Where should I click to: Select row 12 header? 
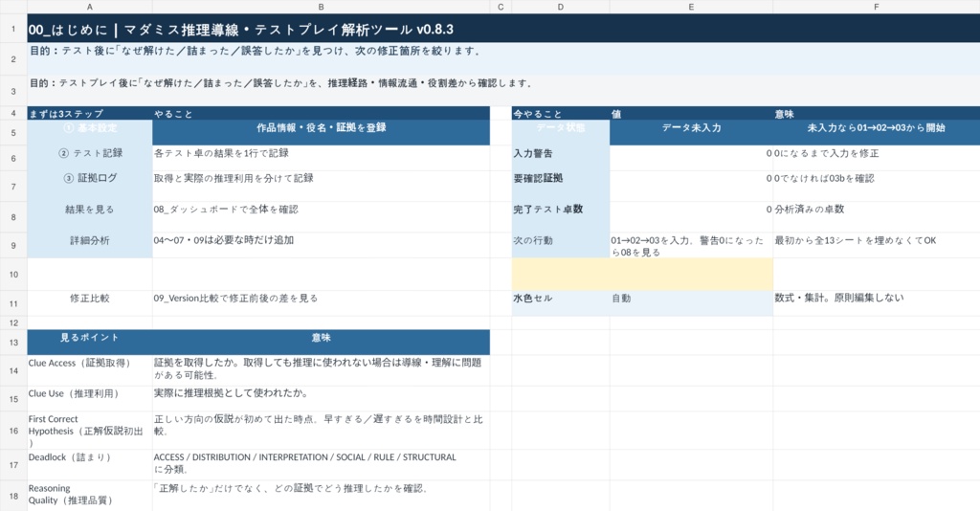click(13, 323)
